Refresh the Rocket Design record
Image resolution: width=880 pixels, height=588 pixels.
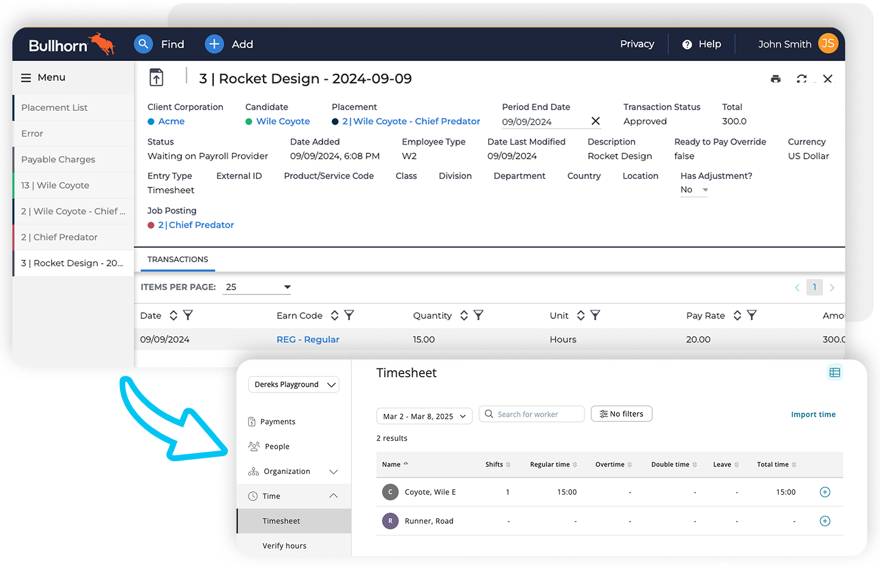point(802,79)
